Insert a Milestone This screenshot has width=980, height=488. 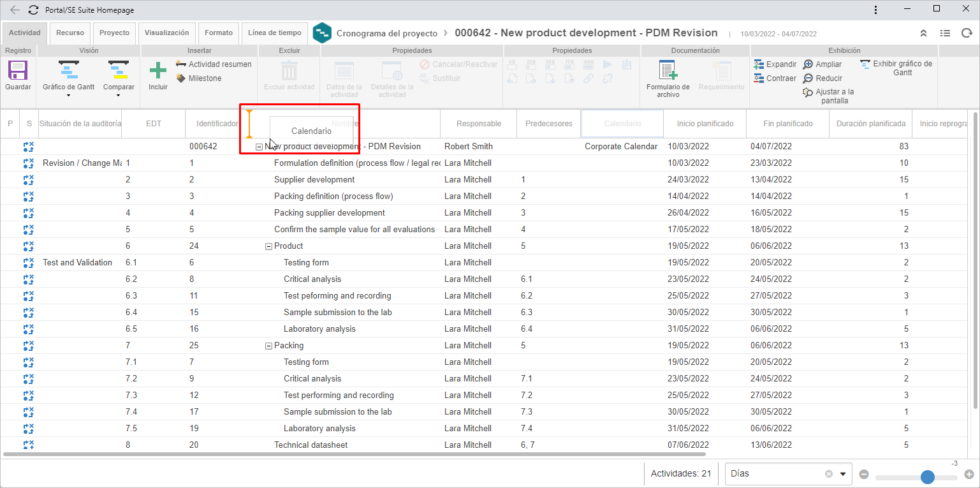pos(199,78)
